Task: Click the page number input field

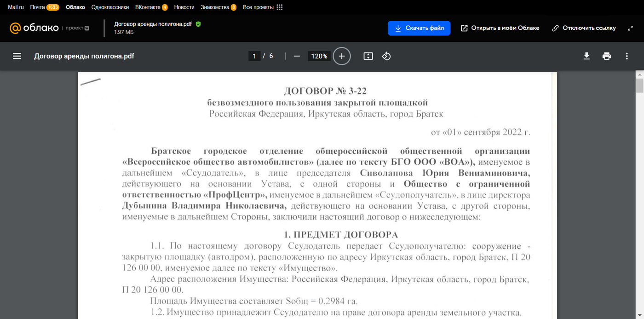Action: click(x=254, y=56)
